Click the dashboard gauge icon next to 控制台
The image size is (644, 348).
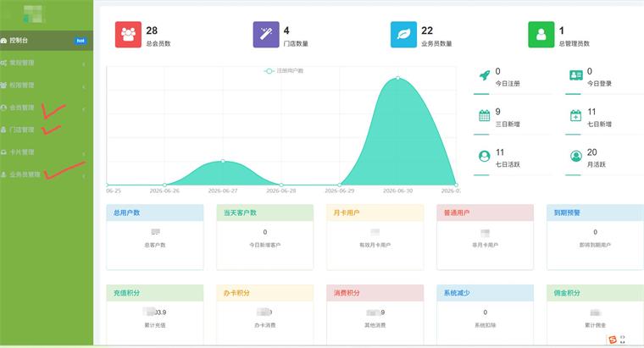pyautogui.click(x=3, y=41)
